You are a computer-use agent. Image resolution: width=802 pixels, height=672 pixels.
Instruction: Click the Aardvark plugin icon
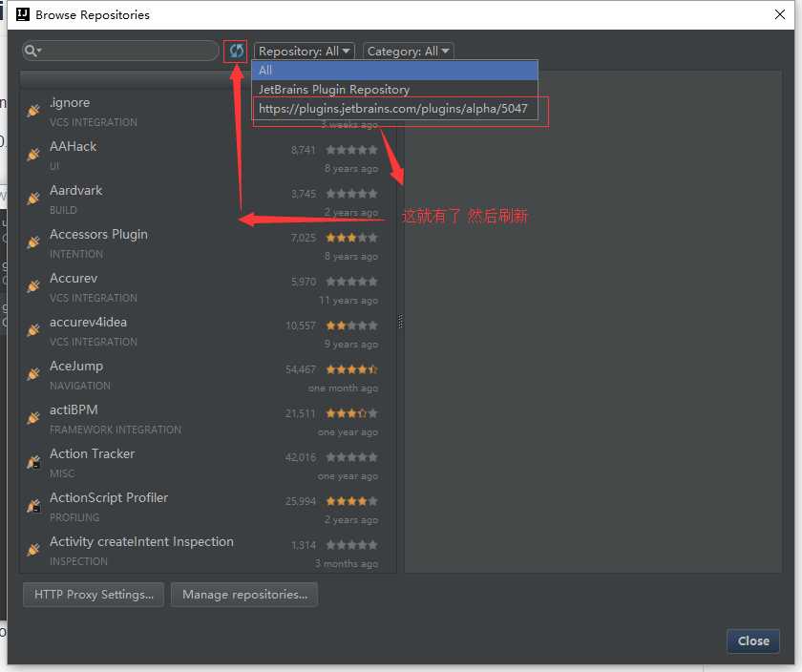pos(33,198)
